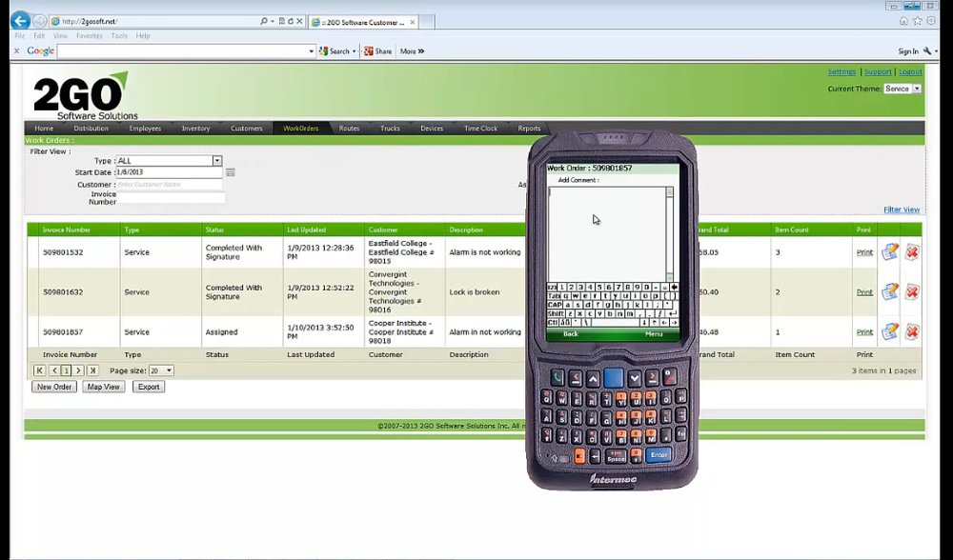The width and height of the screenshot is (953, 560).
Task: Edit work order 509801857
Action: [x=890, y=331]
